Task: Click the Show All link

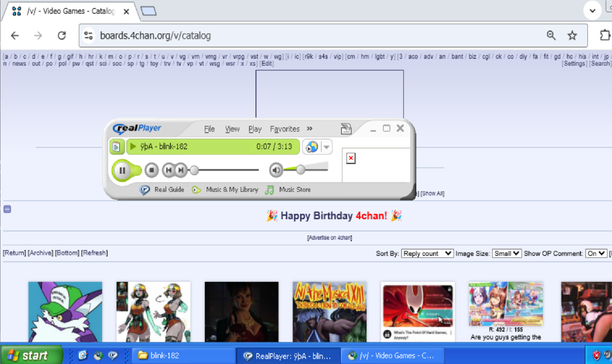Action: tap(433, 194)
